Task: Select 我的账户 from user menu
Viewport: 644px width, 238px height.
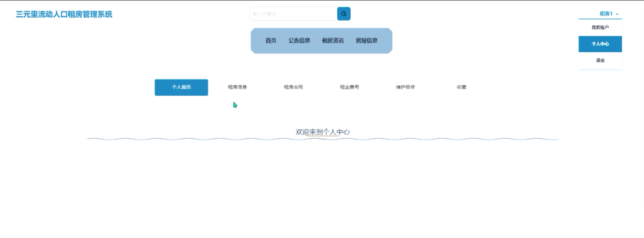Action: click(x=600, y=28)
